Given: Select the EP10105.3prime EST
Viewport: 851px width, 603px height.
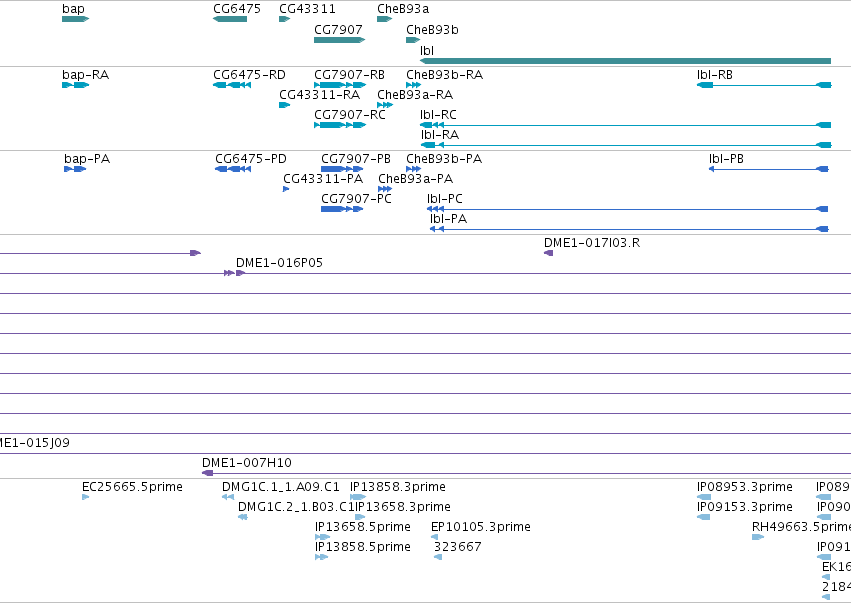Looking at the screenshot, I should (x=434, y=537).
